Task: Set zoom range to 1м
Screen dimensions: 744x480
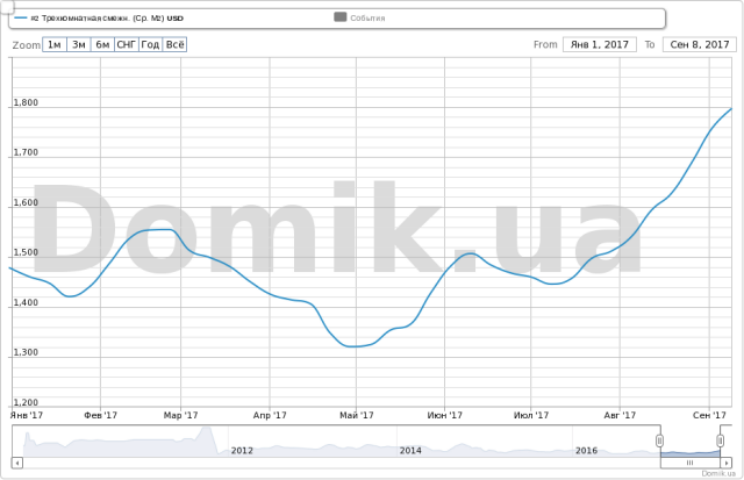Action: [55, 45]
